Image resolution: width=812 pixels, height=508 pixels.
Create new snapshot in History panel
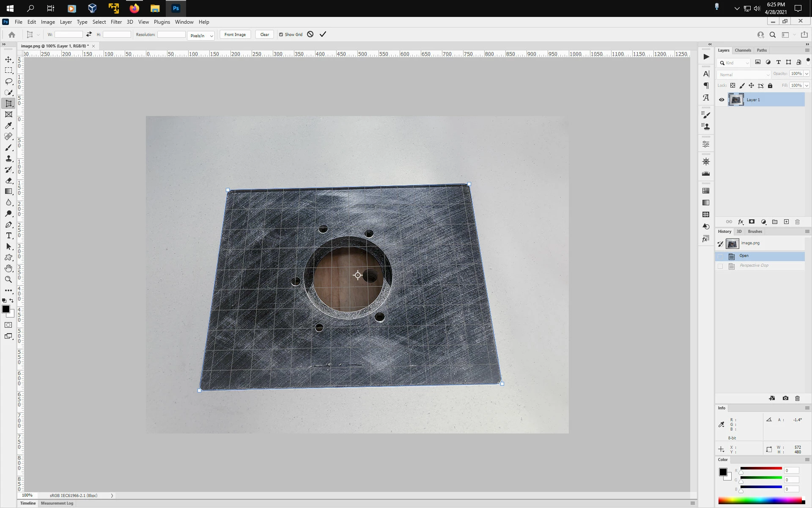tap(785, 398)
